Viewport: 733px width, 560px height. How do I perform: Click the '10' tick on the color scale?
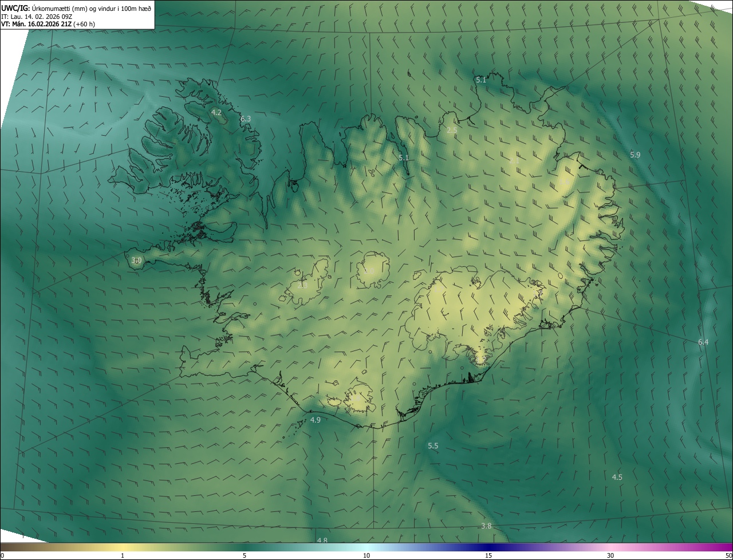(x=366, y=555)
